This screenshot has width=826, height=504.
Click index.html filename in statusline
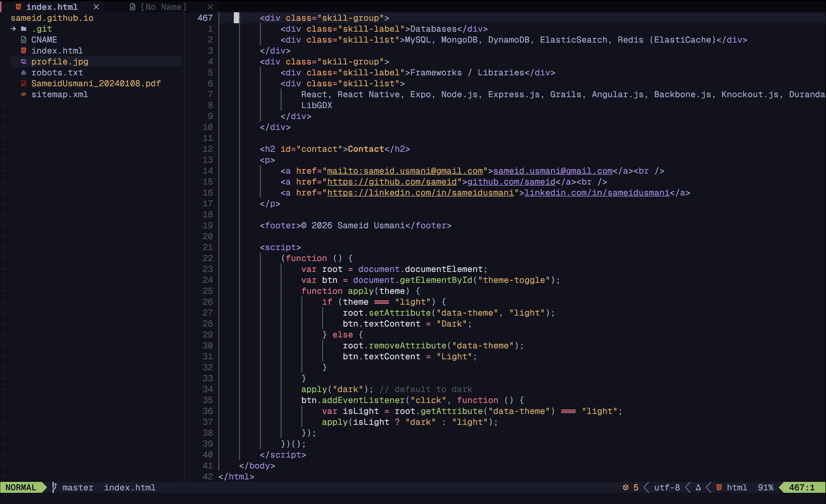point(130,487)
